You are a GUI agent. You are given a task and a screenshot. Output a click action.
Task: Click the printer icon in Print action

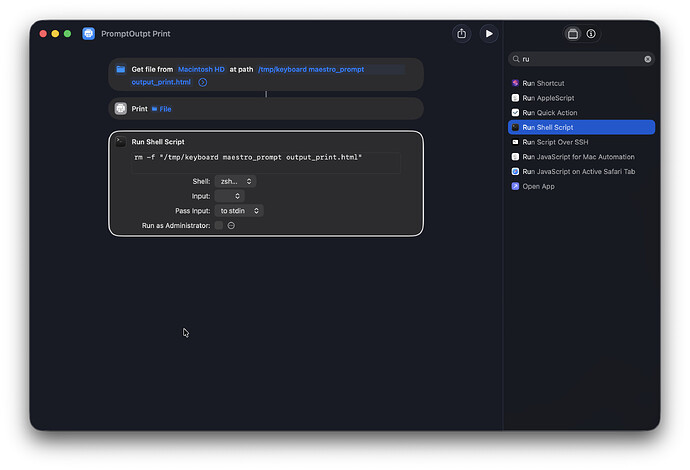[121, 108]
